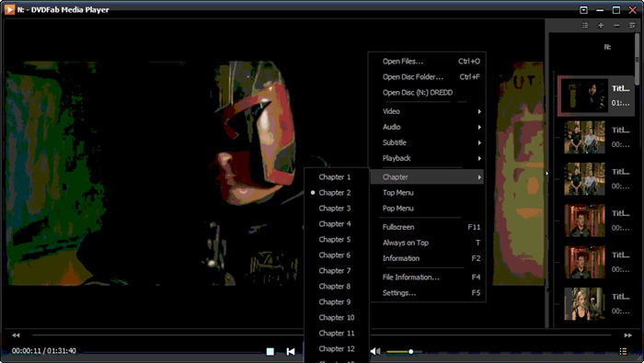Screen dimensions: 644x363
Task: Open the title bar dropdown menu button
Action: [583, 10]
